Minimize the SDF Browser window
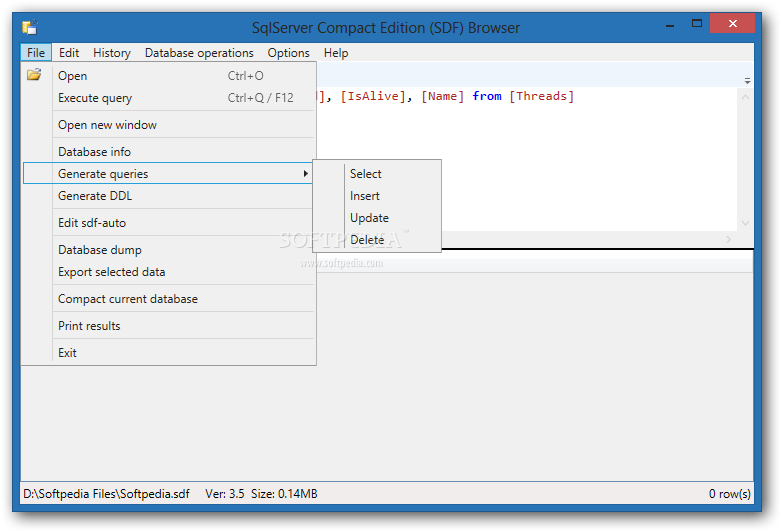The image size is (782, 532). [670, 24]
